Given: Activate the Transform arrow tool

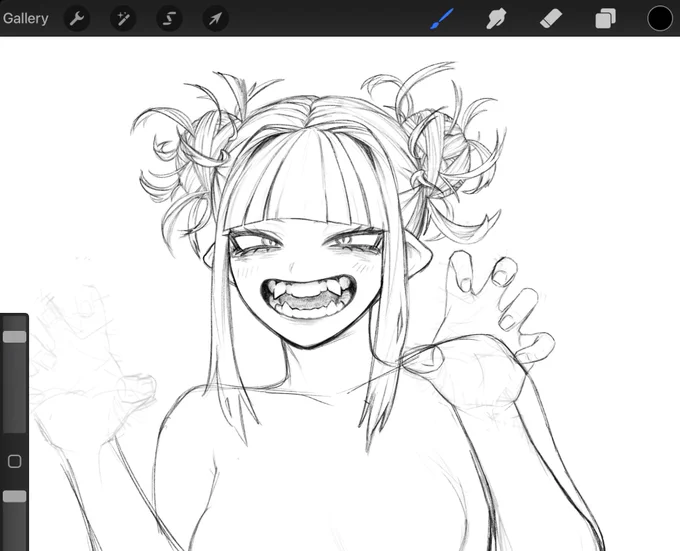Looking at the screenshot, I should pos(216,19).
